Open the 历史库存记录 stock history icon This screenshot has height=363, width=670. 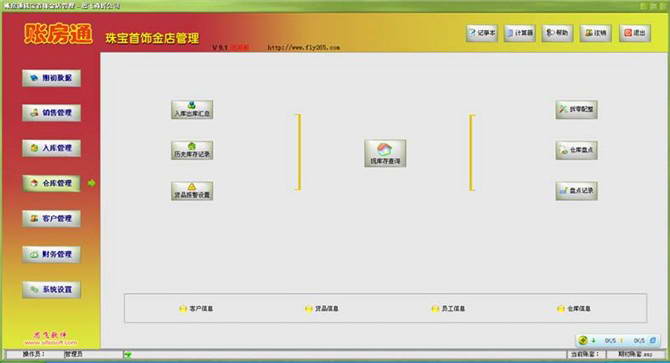pyautogui.click(x=192, y=150)
